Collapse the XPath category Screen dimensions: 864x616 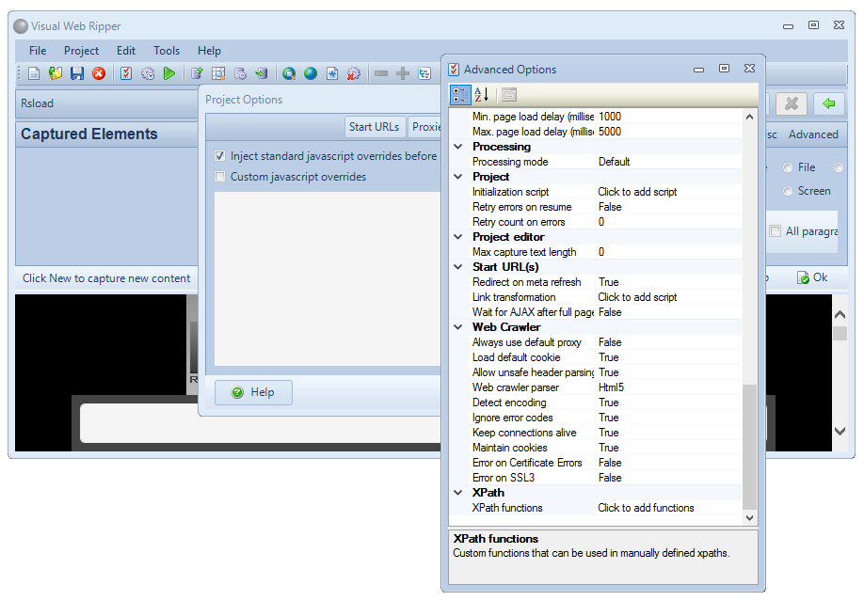pos(458,493)
